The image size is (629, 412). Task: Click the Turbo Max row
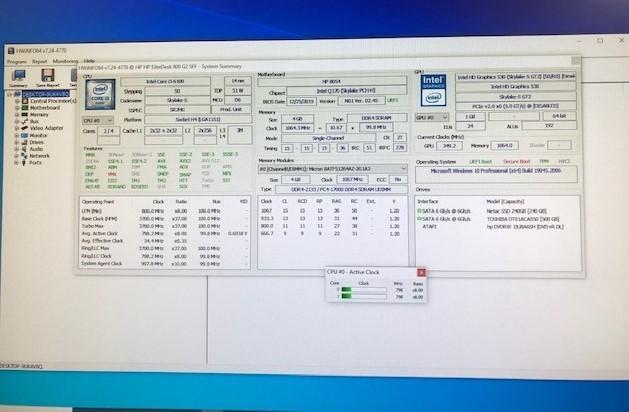(x=164, y=226)
